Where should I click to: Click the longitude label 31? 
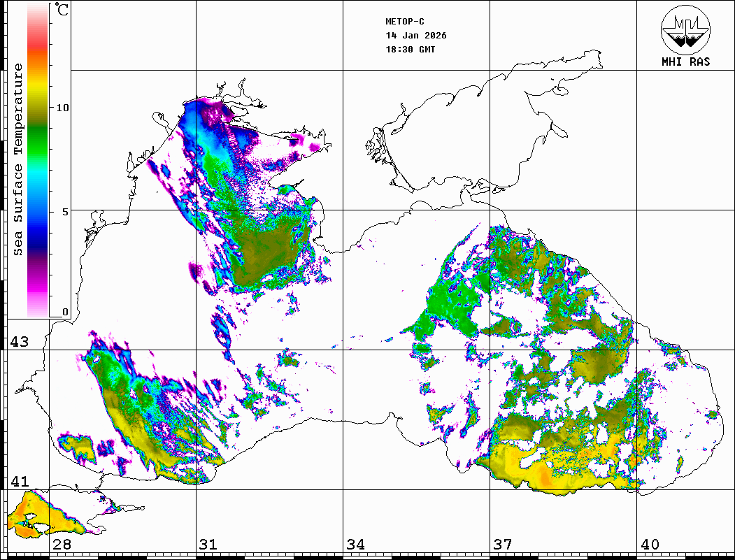208,545
